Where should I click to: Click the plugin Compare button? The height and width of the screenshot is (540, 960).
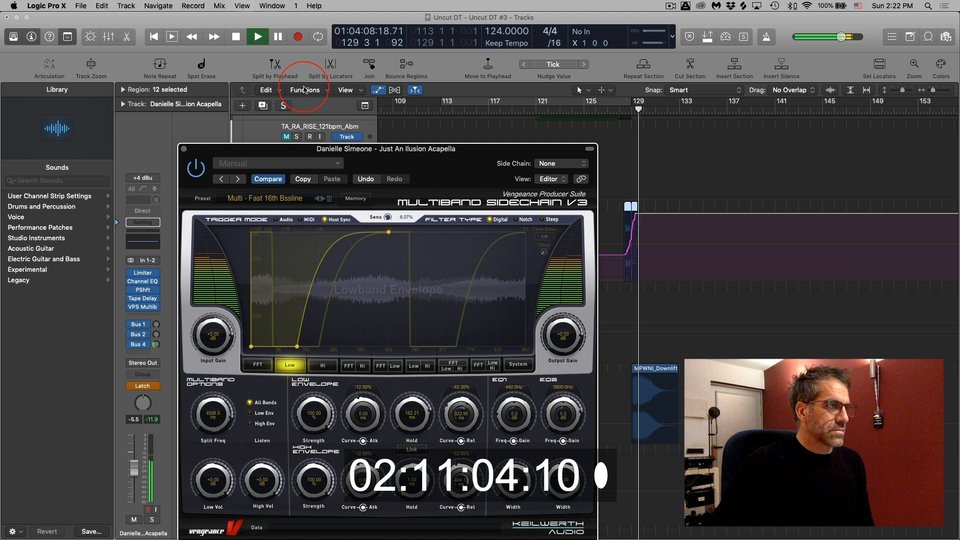(x=268, y=179)
